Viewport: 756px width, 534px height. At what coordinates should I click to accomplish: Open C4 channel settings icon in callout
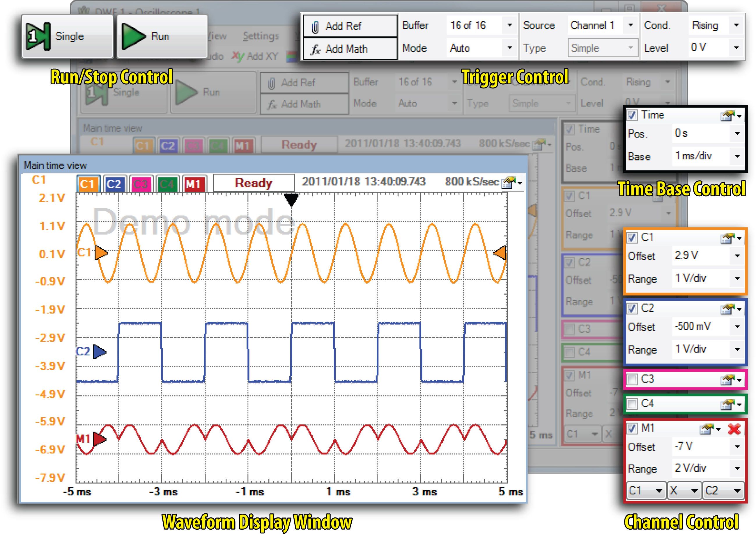coord(730,404)
